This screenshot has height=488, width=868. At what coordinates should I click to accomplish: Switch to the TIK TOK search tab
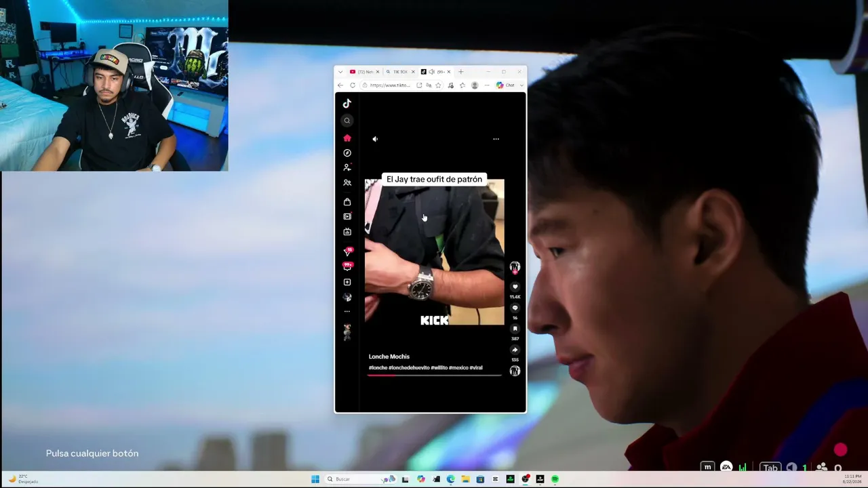[400, 72]
